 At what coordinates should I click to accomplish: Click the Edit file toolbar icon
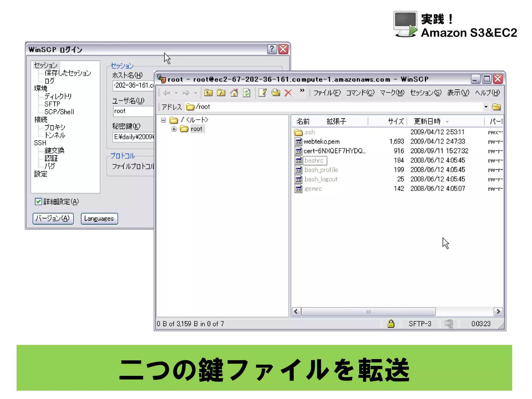tap(262, 93)
